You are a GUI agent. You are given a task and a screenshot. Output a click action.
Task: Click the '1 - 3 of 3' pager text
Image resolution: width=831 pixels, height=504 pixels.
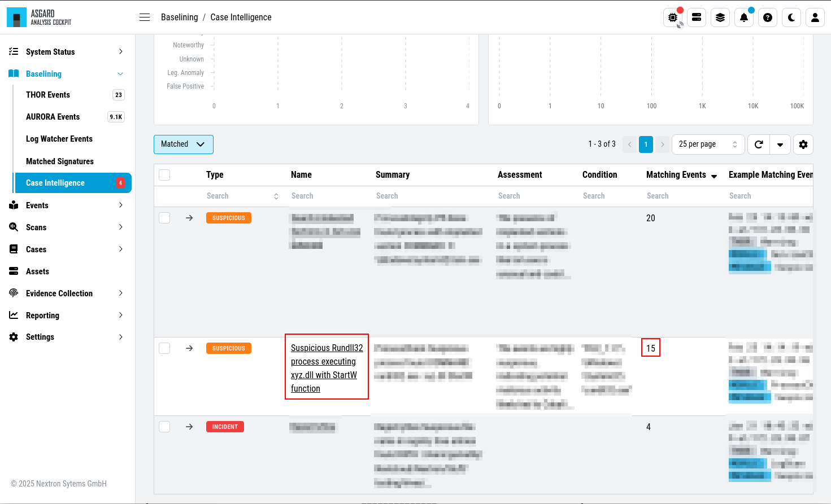coord(602,144)
